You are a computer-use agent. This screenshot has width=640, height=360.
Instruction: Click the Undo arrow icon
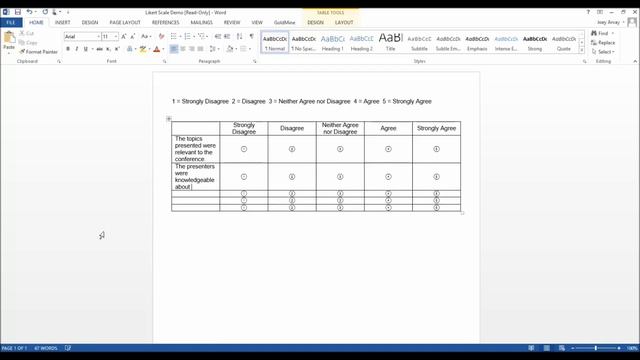(29, 12)
